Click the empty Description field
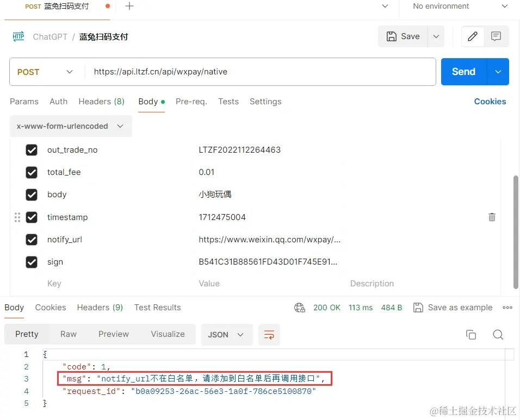Screen dimensions: 520x420 (x=372, y=284)
